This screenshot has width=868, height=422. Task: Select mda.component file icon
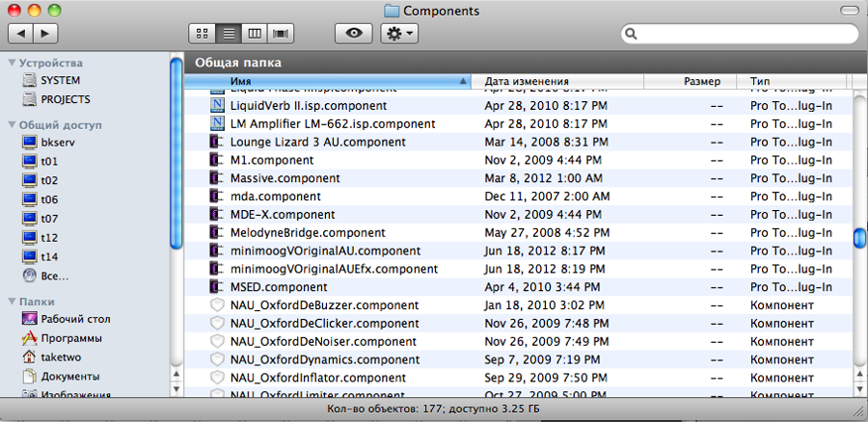pyautogui.click(x=217, y=197)
